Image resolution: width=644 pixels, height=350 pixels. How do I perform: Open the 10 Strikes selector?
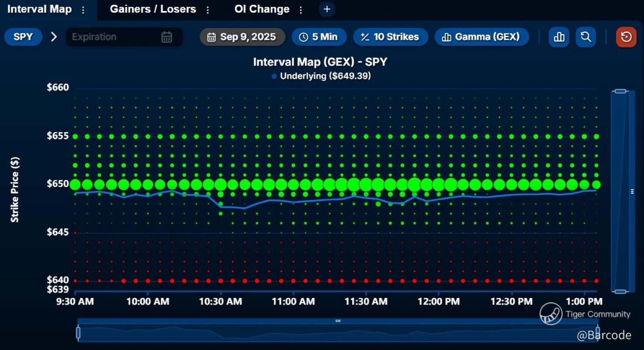coord(390,37)
